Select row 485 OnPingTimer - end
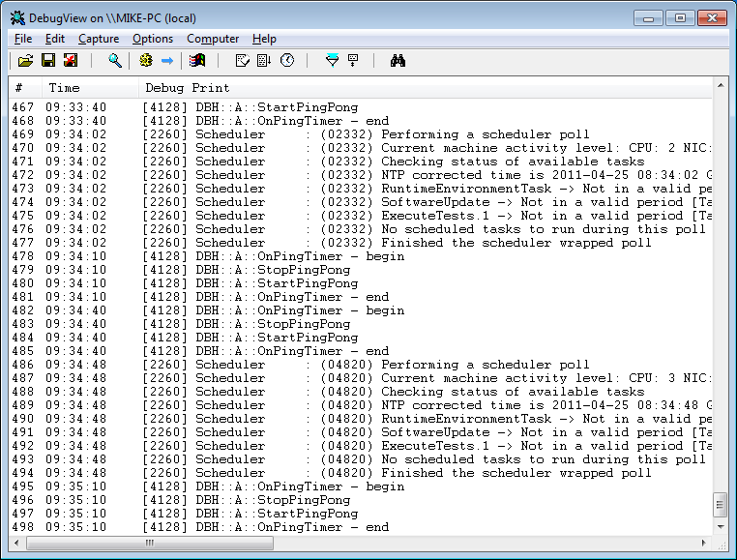This screenshot has width=737, height=560. pos(360,351)
